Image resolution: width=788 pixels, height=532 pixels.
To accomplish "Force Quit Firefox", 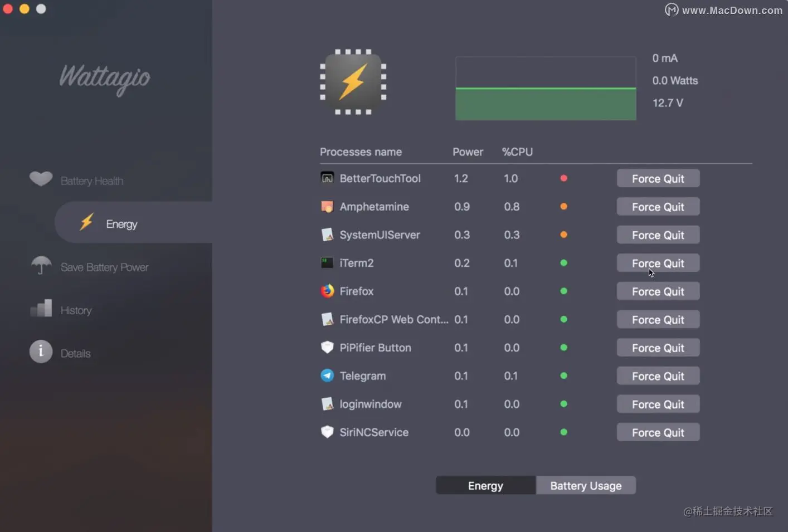I will [658, 291].
